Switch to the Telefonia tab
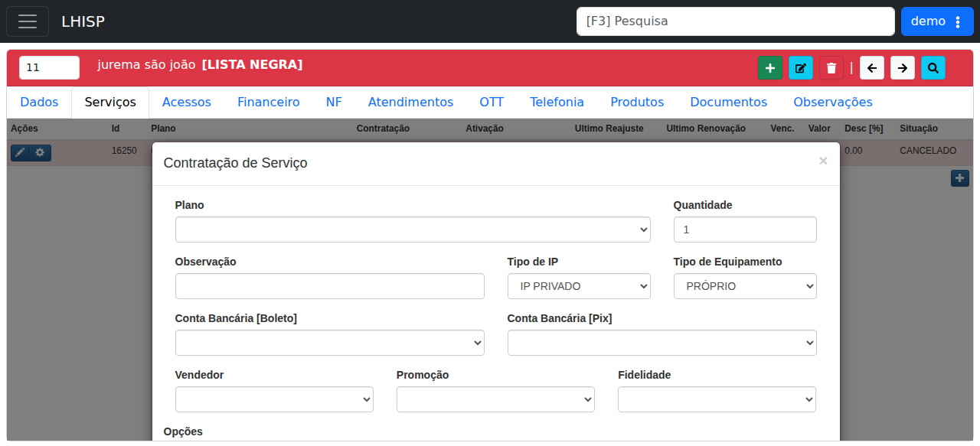This screenshot has width=980, height=446. [557, 103]
